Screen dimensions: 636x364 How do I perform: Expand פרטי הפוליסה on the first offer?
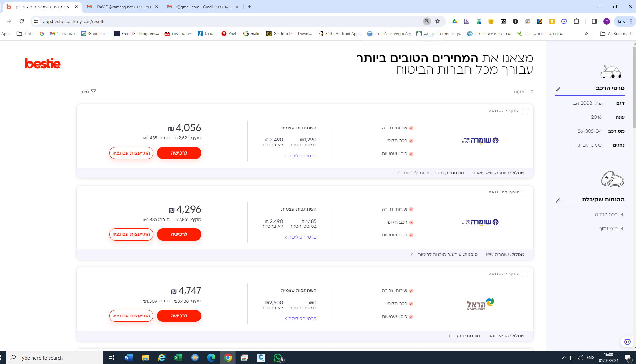[300, 155]
